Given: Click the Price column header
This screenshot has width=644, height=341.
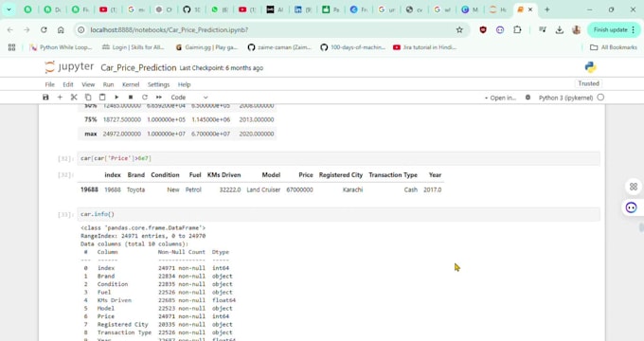Looking at the screenshot, I should (x=306, y=175).
